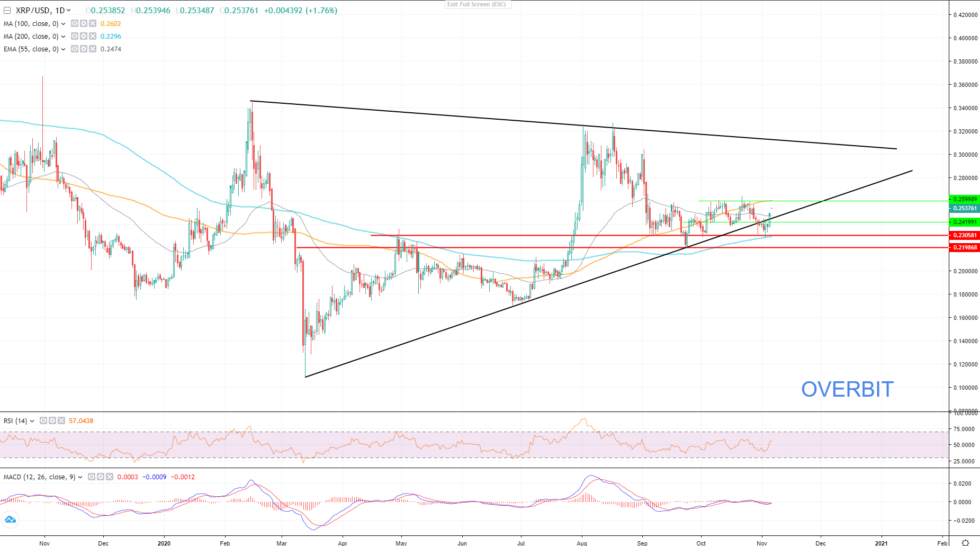
Task: Remove the RSI (14) indicator via X
Action: pyautogui.click(x=61, y=421)
